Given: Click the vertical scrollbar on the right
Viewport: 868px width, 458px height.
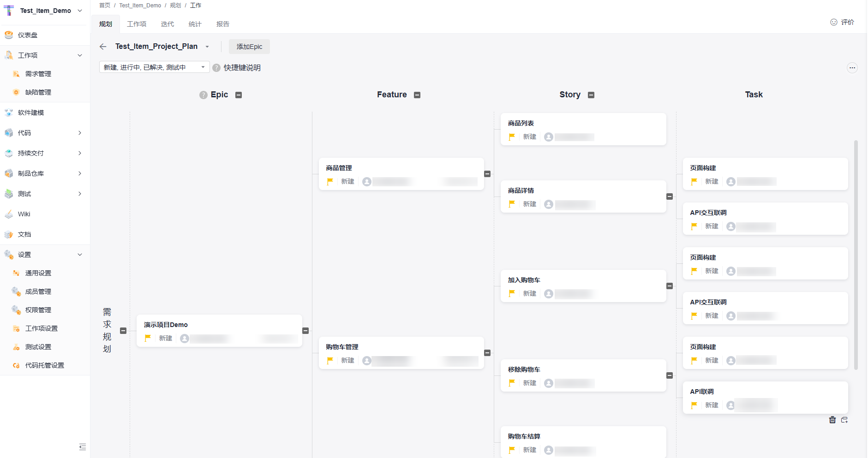Looking at the screenshot, I should [856, 254].
